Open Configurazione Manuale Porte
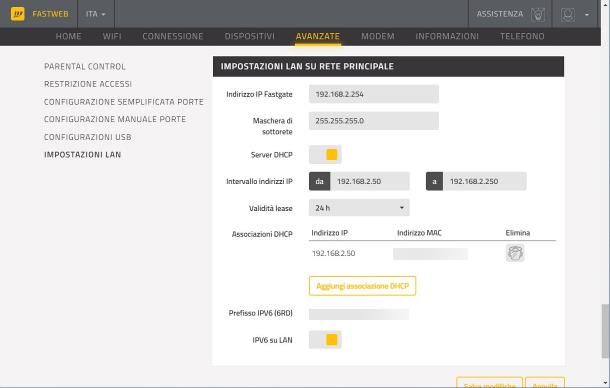 115,119
